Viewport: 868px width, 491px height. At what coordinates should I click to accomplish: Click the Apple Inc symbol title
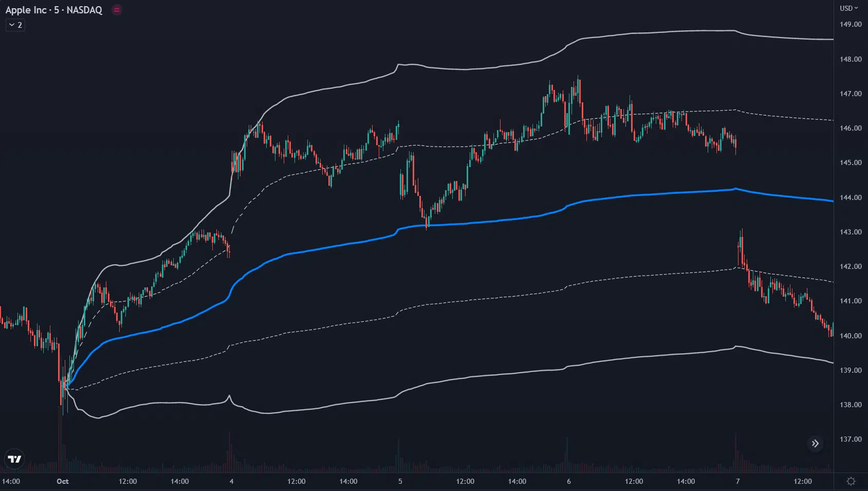[26, 10]
